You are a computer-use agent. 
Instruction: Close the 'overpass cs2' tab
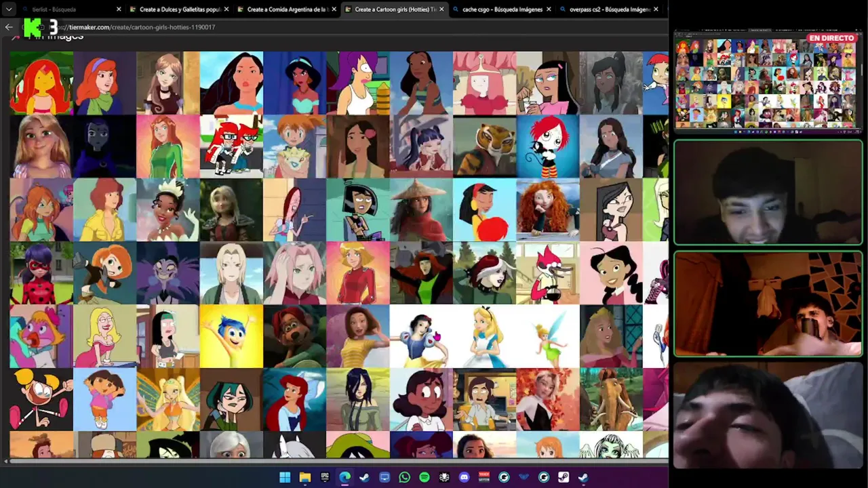coord(656,9)
